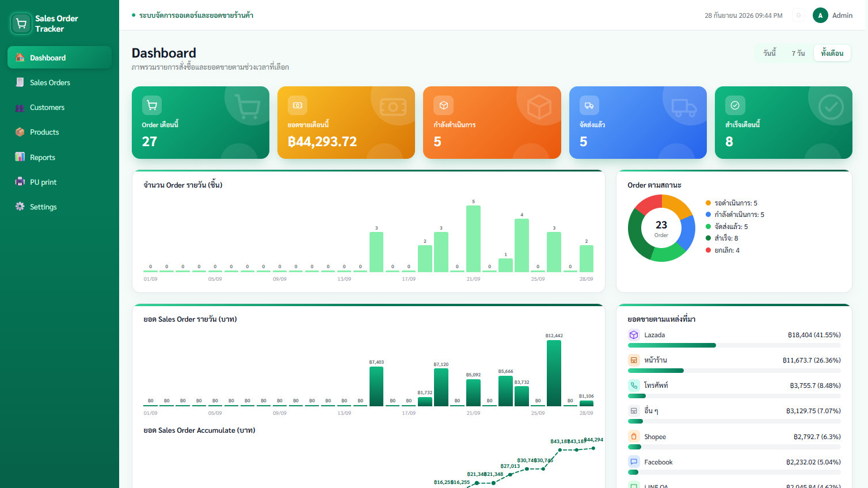This screenshot has height=488, width=868.
Task: Open Sales Orders from the sidebar
Action: [59, 82]
